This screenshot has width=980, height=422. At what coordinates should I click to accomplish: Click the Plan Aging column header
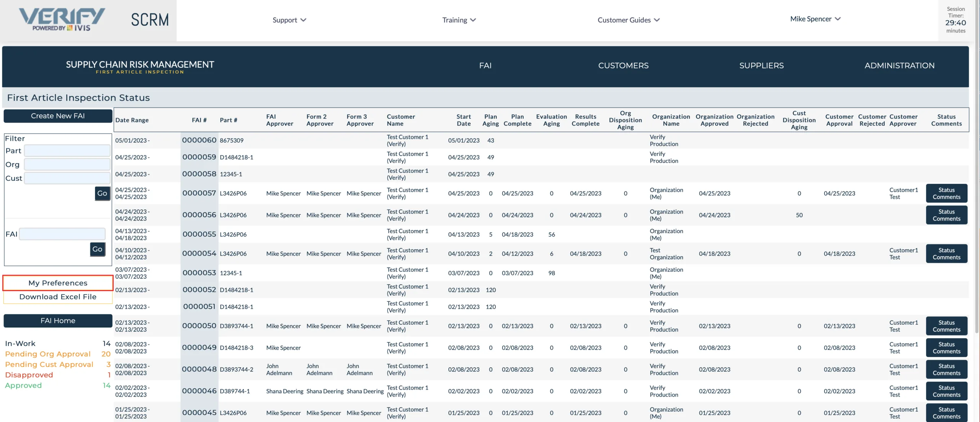click(x=490, y=120)
